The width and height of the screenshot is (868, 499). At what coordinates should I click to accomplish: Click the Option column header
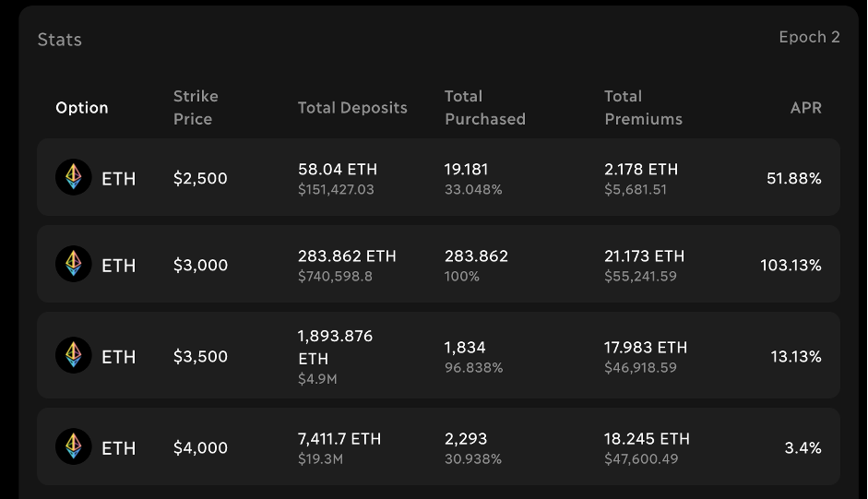click(x=82, y=108)
